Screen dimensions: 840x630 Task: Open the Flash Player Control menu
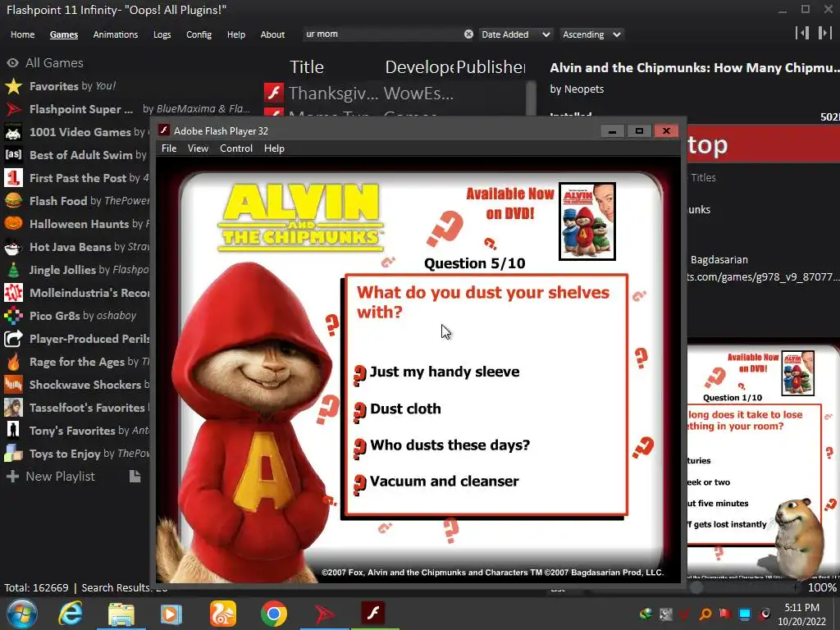(236, 148)
